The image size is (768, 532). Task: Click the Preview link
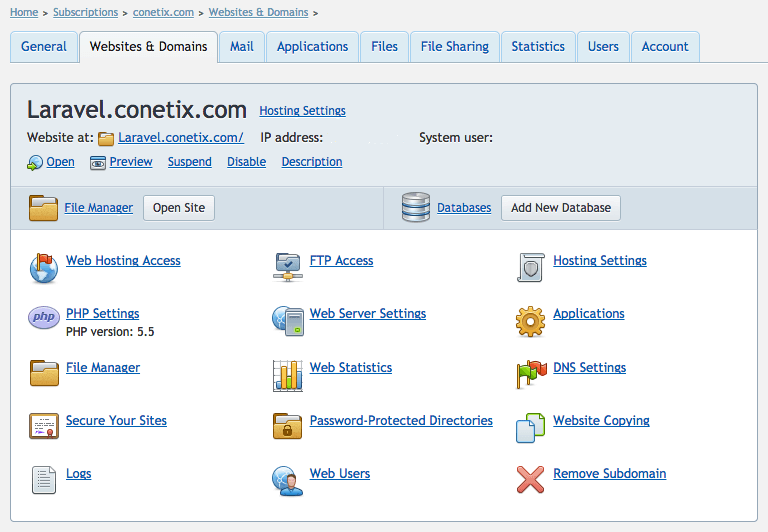click(131, 162)
